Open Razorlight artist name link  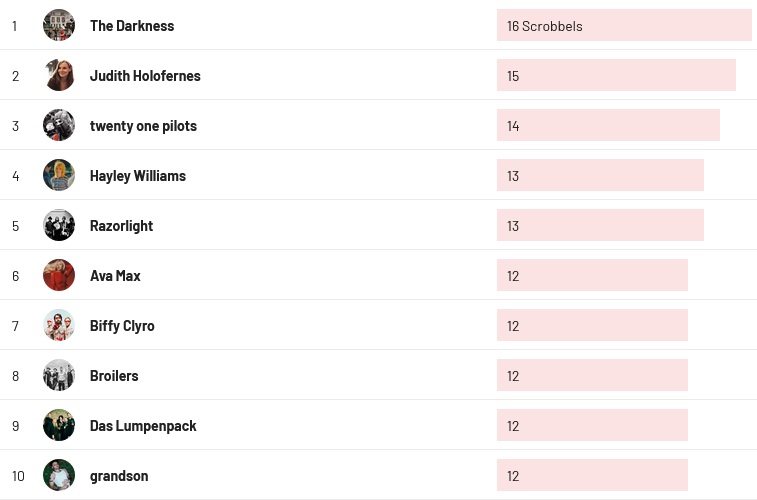click(x=121, y=226)
